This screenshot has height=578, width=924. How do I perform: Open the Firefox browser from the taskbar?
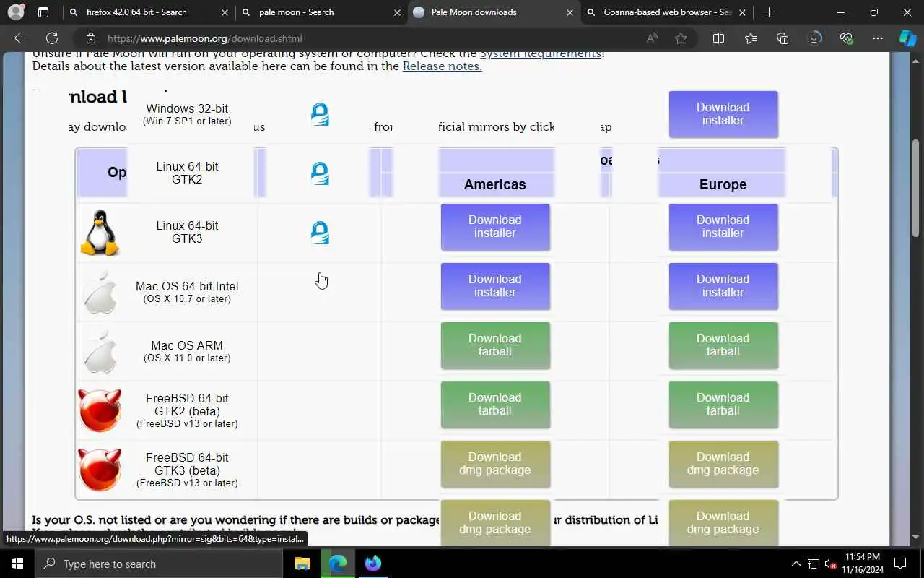click(x=372, y=564)
